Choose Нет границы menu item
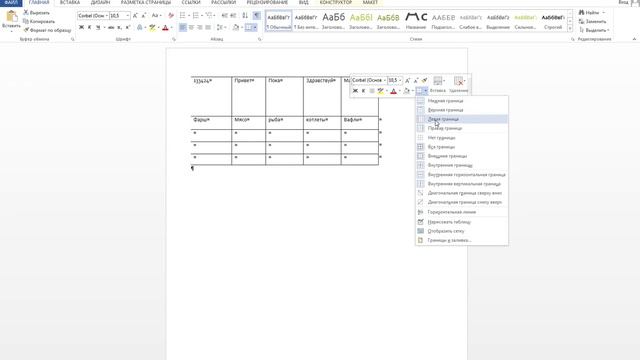This screenshot has height=360, width=640. click(x=462, y=138)
